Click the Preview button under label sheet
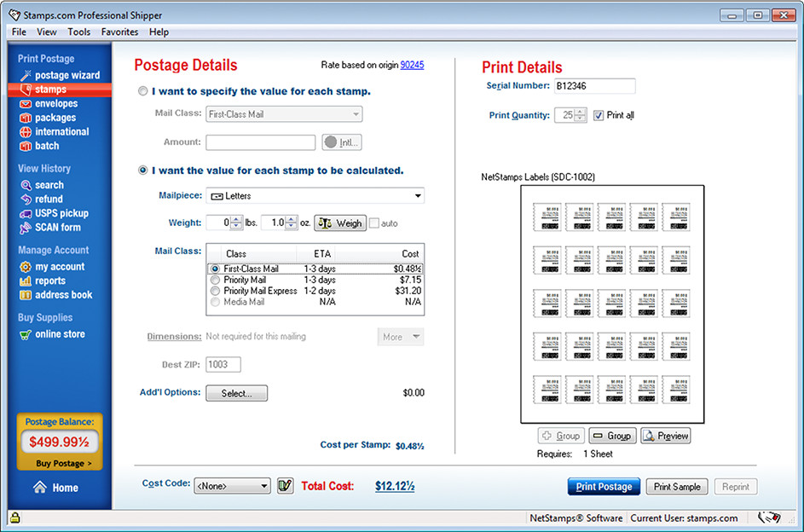 click(x=666, y=436)
